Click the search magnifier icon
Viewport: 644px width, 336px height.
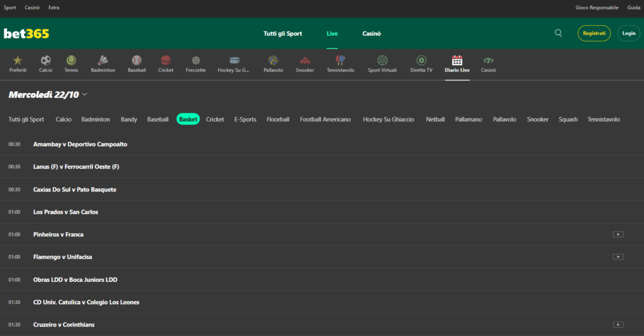pyautogui.click(x=558, y=33)
